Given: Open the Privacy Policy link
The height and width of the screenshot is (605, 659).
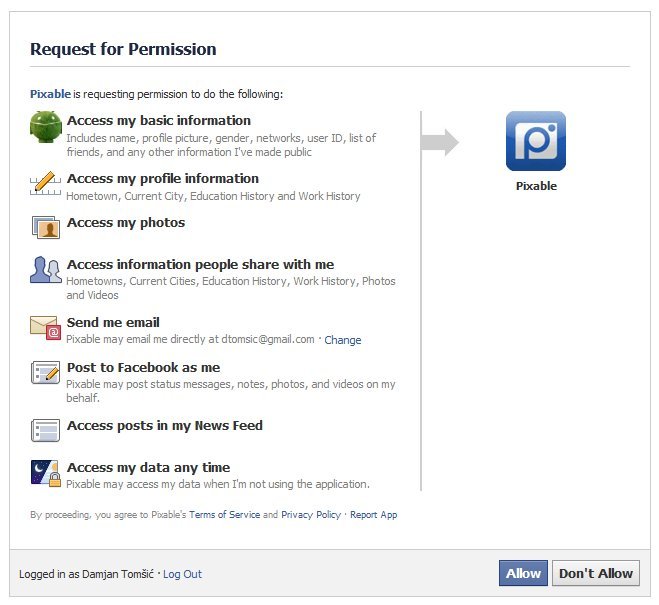Looking at the screenshot, I should tap(310, 515).
